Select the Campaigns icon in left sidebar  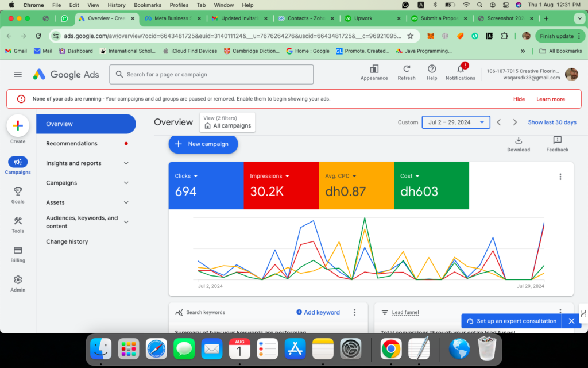pos(17,162)
